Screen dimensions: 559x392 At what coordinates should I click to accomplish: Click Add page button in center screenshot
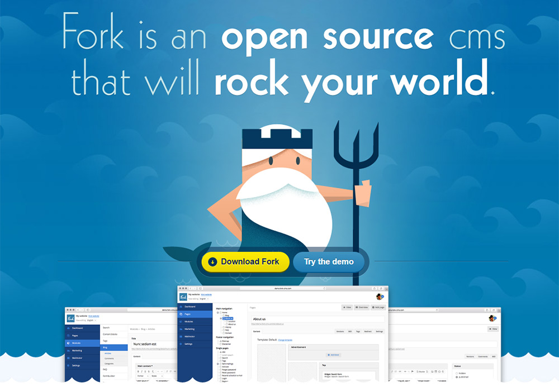(x=378, y=307)
